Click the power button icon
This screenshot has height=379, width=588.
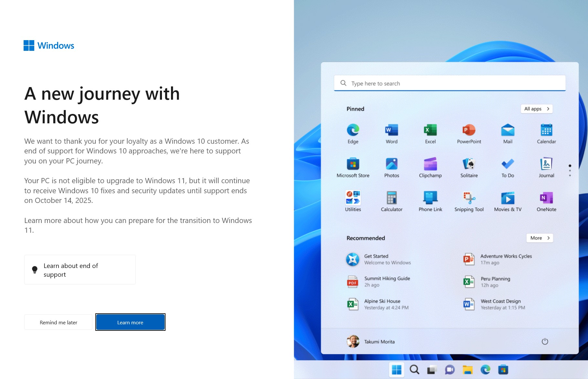[x=545, y=341]
